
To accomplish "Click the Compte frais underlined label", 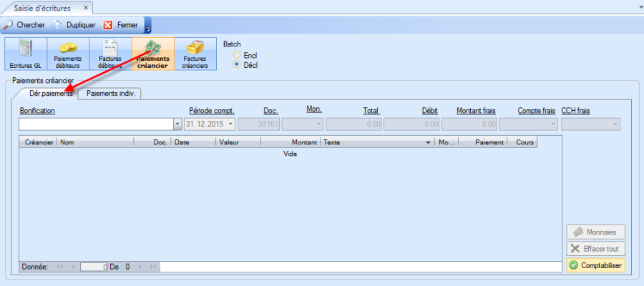I will click(537, 110).
